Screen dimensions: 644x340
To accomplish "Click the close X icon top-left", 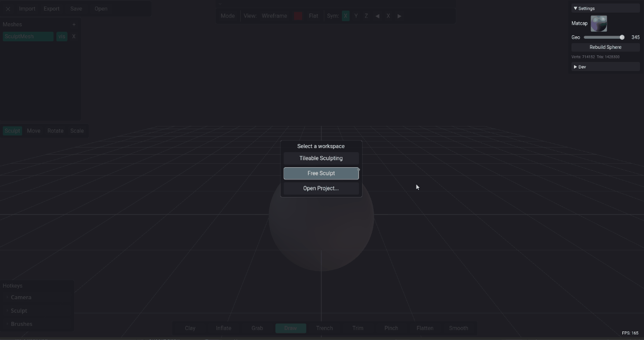I will [x=8, y=9].
